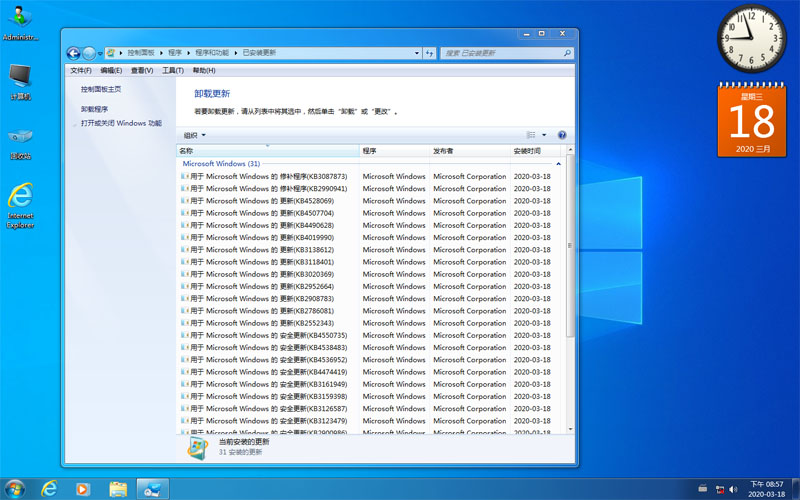Click 程序 in the address breadcrumb
The width and height of the screenshot is (800, 500).
click(175, 53)
